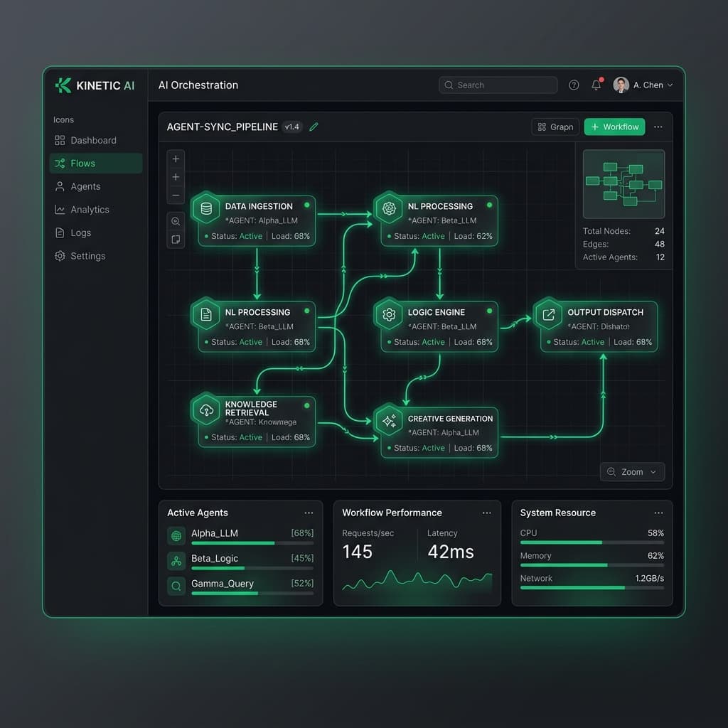This screenshot has height=728, width=728.
Task: Click A. Chen's profile avatar
Action: [x=621, y=85]
